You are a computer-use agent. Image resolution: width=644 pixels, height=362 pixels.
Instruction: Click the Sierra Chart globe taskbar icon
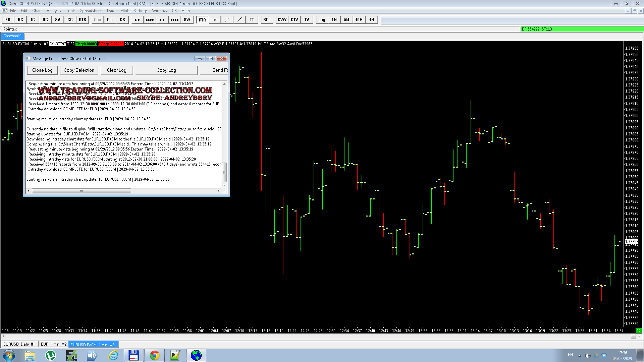coord(196,355)
